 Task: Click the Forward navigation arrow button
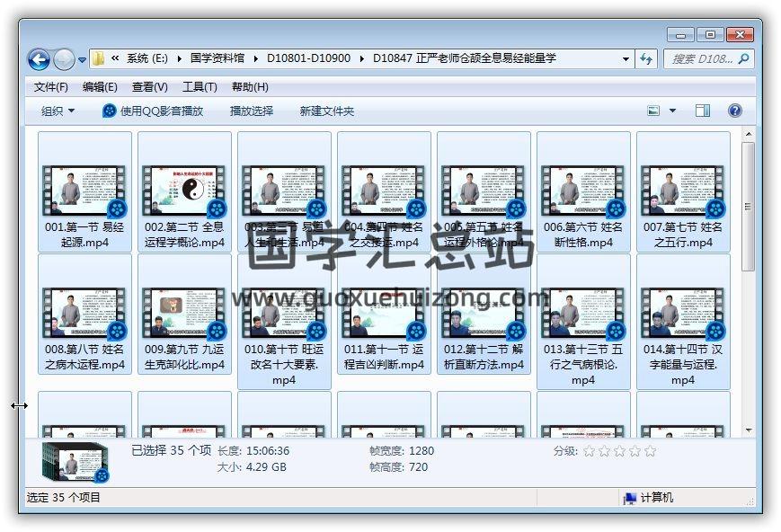64,59
